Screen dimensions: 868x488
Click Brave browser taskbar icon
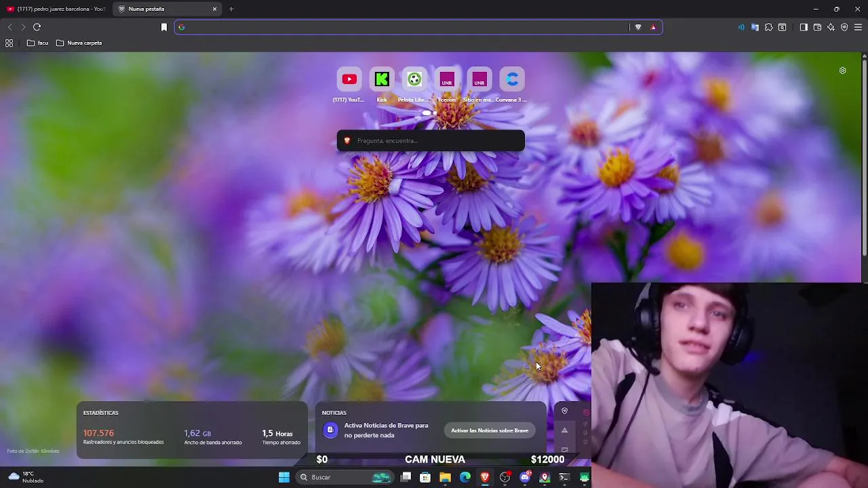(485, 477)
